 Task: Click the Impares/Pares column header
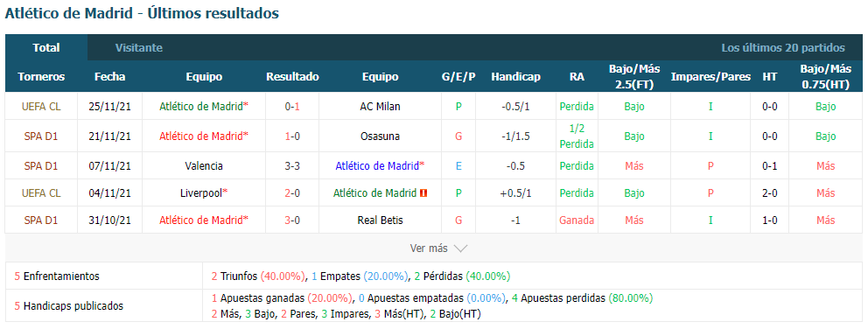pos(710,77)
